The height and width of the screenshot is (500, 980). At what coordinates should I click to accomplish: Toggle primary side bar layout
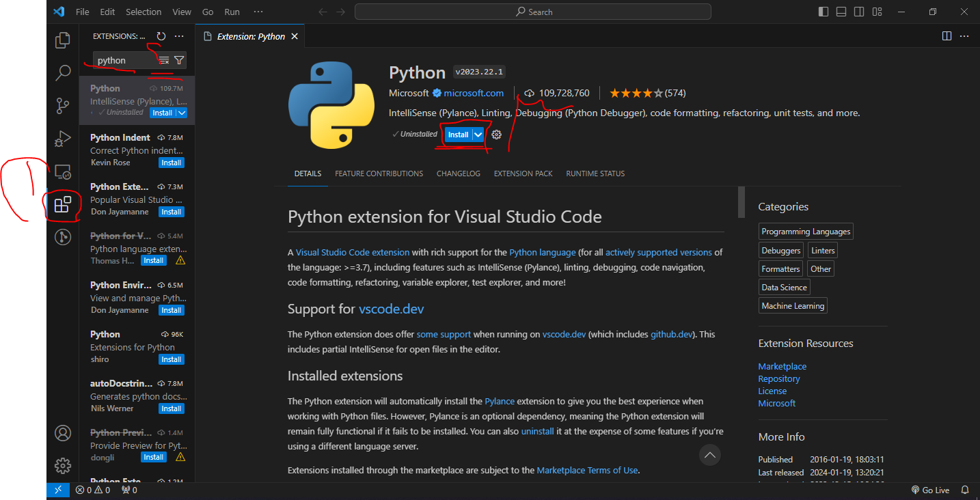click(x=824, y=12)
